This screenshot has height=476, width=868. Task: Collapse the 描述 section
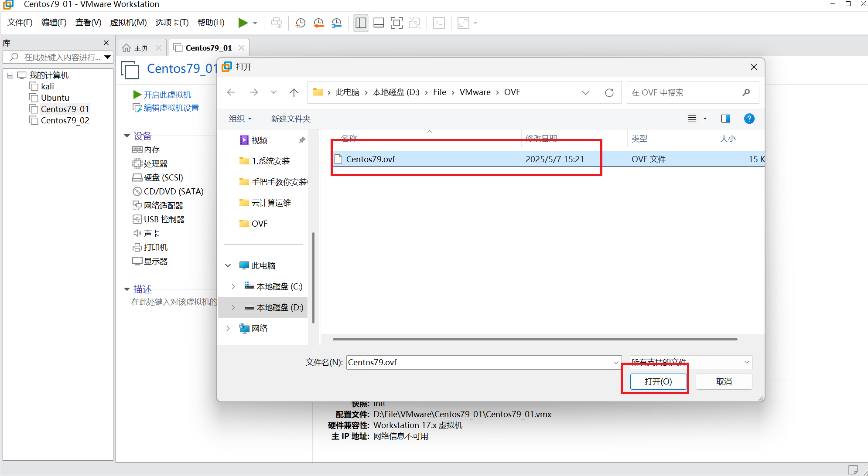coord(127,289)
